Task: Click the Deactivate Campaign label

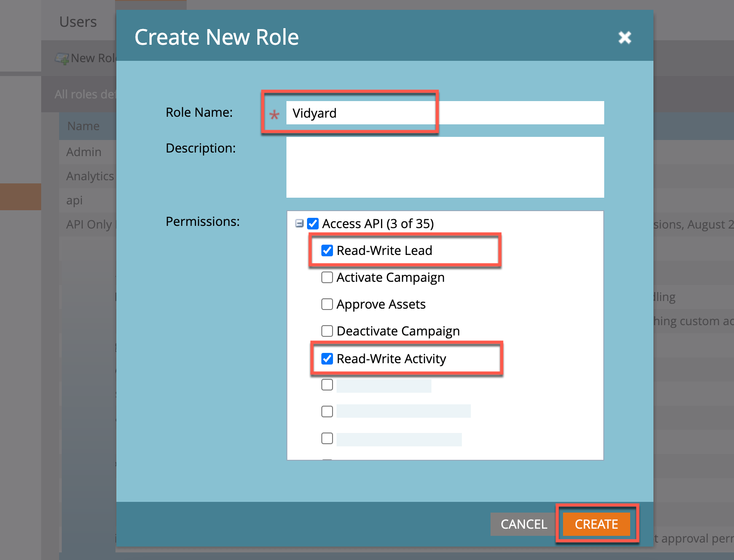Action: pos(398,331)
